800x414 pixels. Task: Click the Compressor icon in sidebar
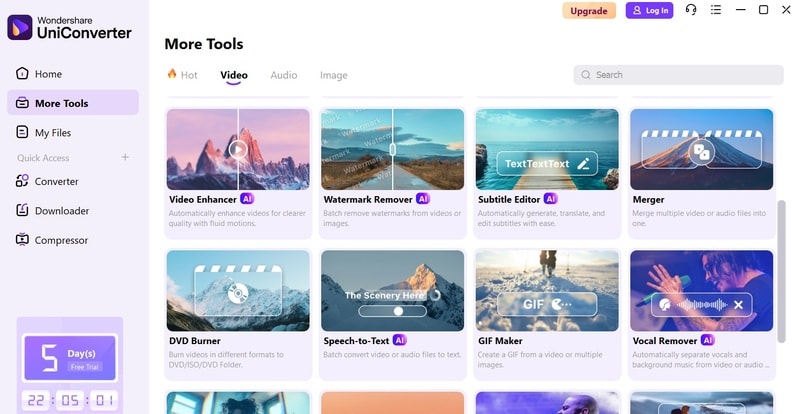click(x=22, y=239)
